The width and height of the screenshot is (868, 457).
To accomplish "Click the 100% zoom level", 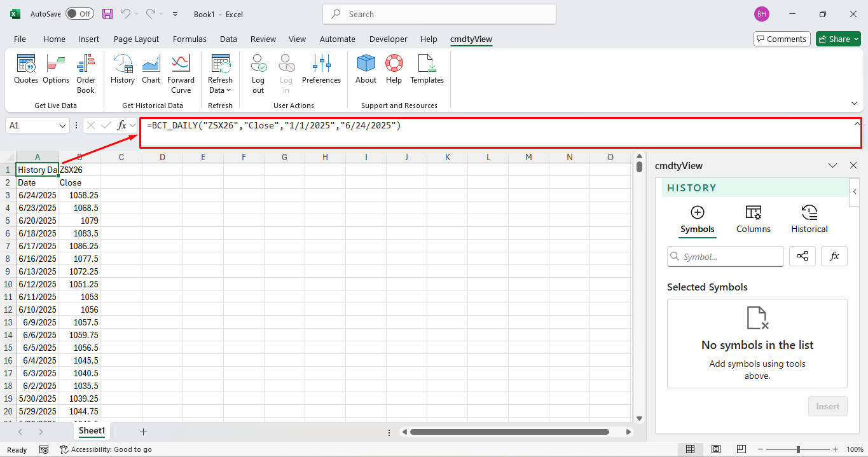I will pyautogui.click(x=855, y=449).
